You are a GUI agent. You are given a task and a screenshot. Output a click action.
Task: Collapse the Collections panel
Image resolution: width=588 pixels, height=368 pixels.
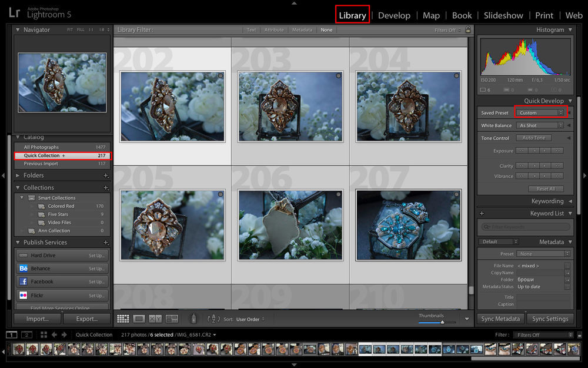tap(18, 187)
